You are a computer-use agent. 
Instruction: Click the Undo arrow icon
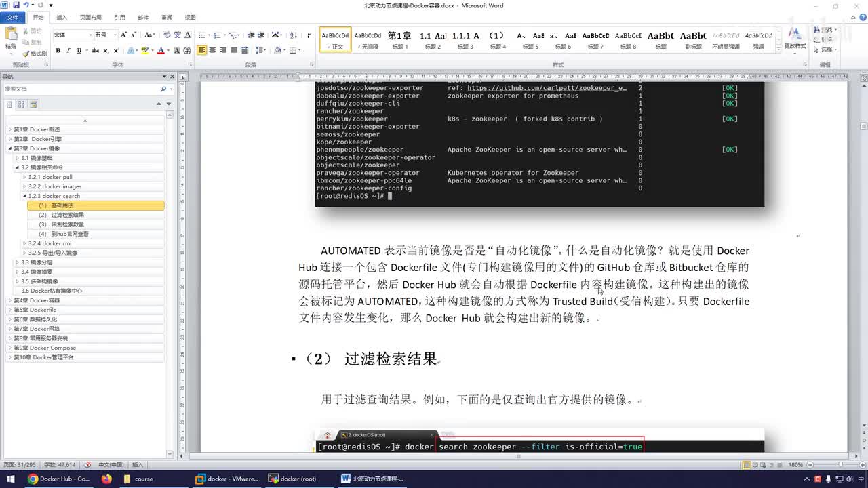tap(26, 5)
